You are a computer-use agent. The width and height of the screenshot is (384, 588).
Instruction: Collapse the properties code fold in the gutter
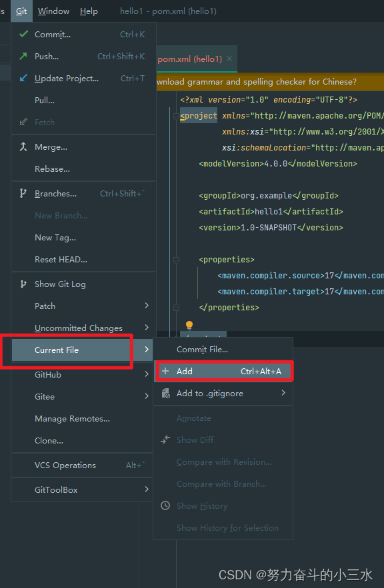pos(175,258)
